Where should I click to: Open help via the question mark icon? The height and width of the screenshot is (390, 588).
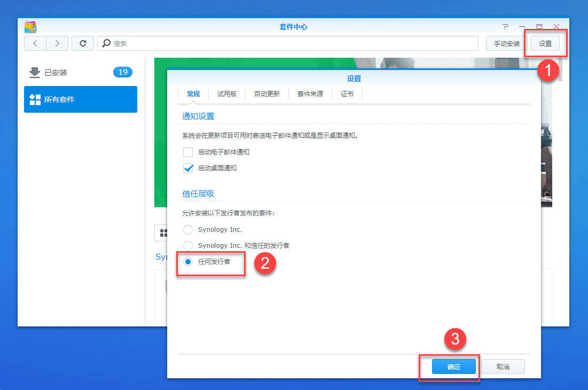tap(505, 26)
